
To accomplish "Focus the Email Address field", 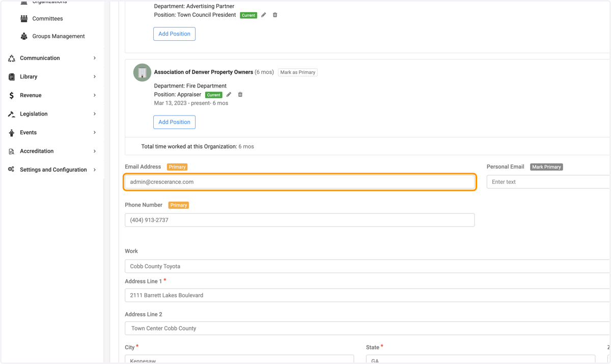I will [300, 182].
